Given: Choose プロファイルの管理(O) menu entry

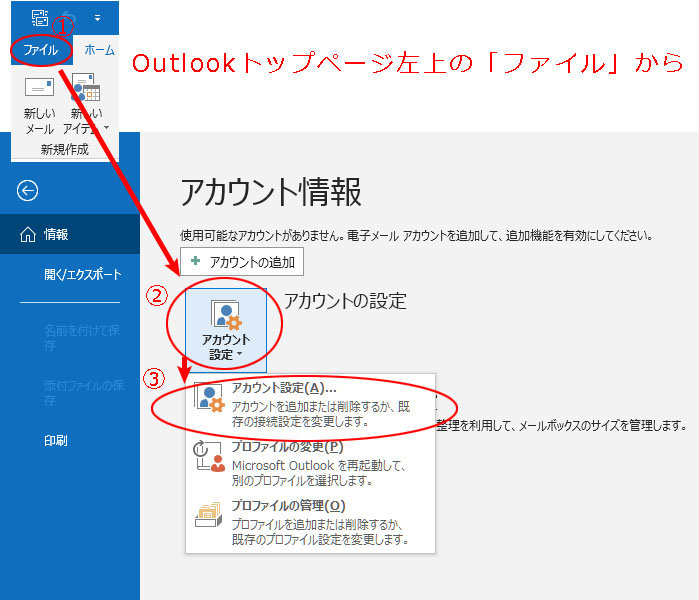Looking at the screenshot, I should click(x=311, y=522).
